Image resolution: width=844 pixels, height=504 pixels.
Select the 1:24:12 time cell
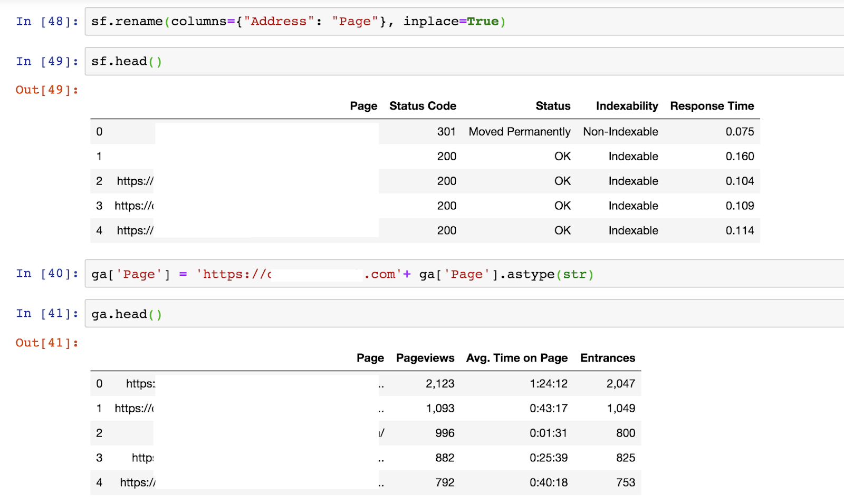point(549,384)
